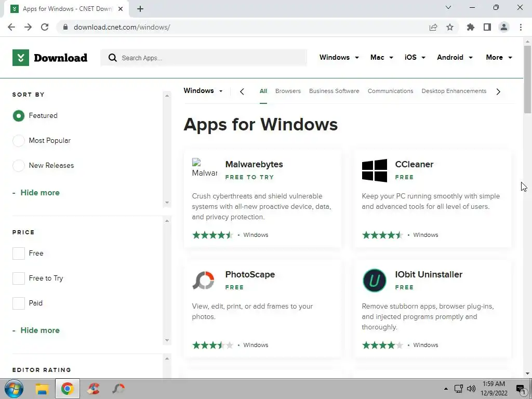This screenshot has width=532, height=399.
Task: Open Chrome's three-dot menu
Action: pyautogui.click(x=521, y=27)
